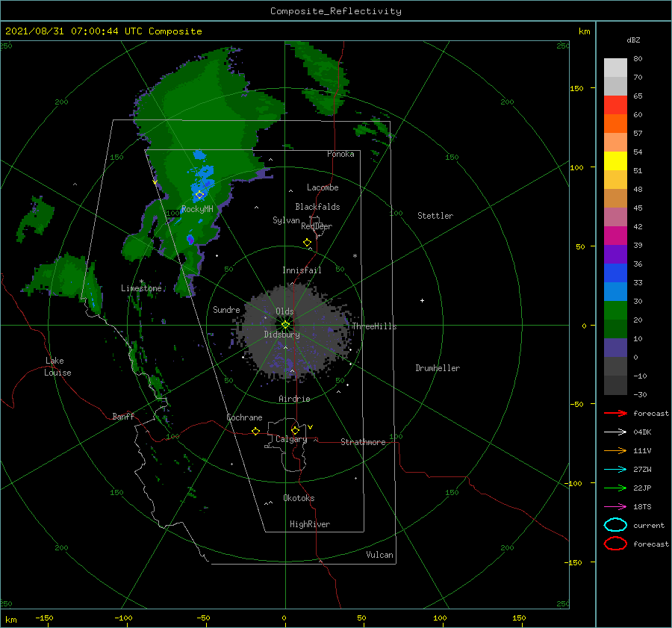Click the Innisfail town label
Screen dimensions: 672x628
[x=302, y=270]
